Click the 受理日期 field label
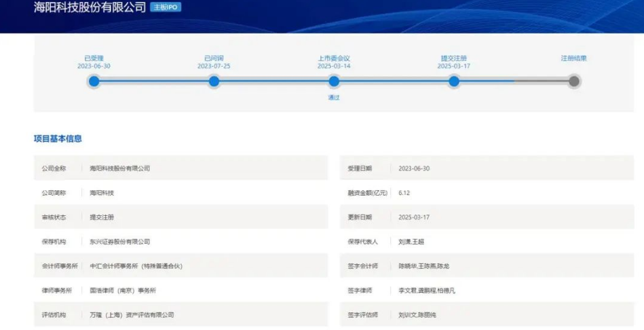Viewport: 644px width, 330px height. [x=360, y=168]
